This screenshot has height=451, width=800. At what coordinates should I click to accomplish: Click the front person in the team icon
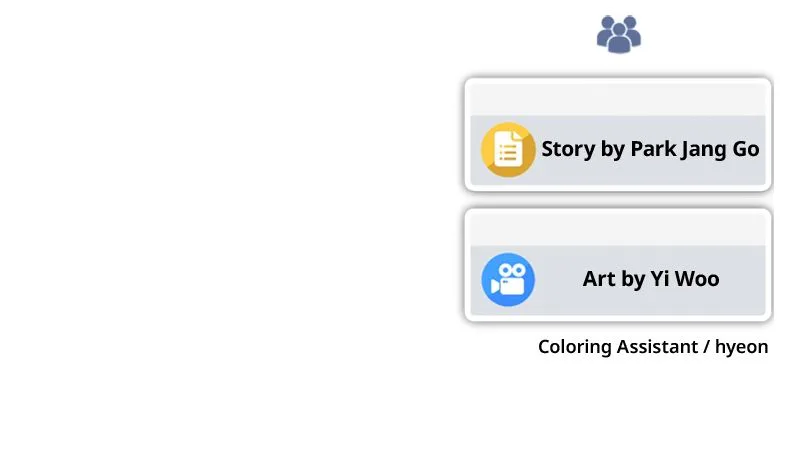pyautogui.click(x=619, y=39)
